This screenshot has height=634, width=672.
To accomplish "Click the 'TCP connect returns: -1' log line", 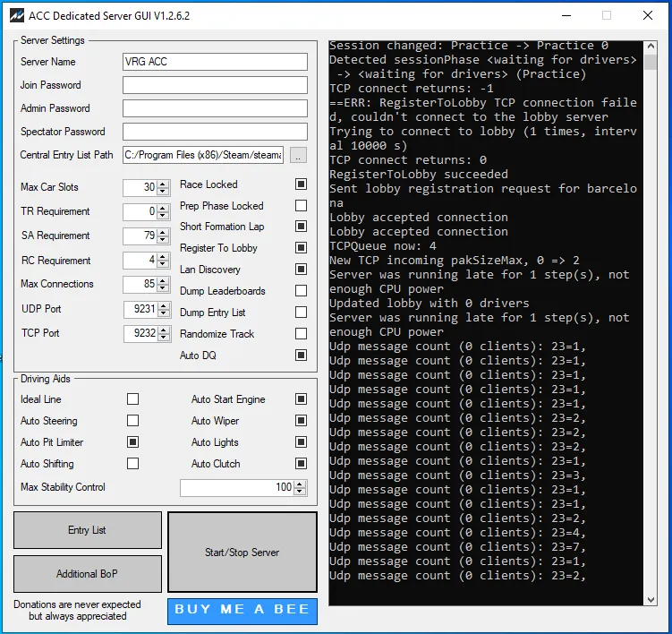I will pyautogui.click(x=412, y=89).
